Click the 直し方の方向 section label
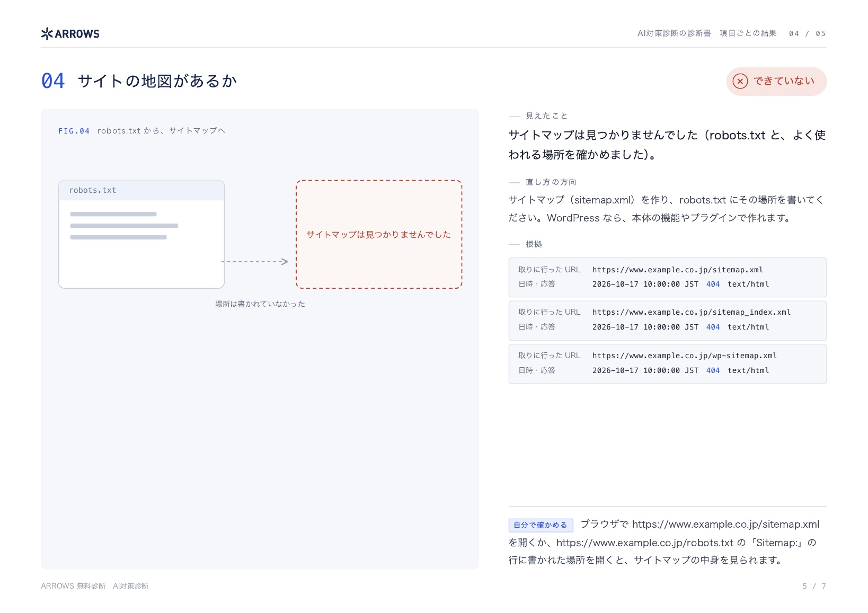 tap(551, 182)
